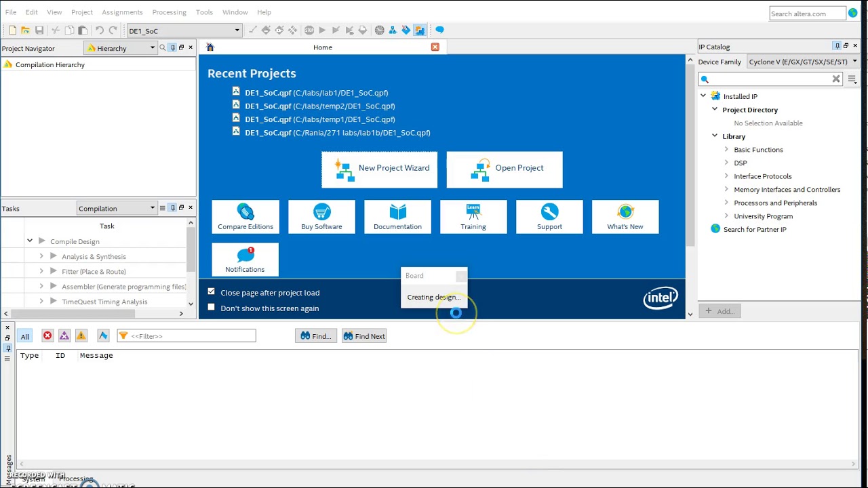Open the IP Catalog options menu icon

click(x=852, y=79)
